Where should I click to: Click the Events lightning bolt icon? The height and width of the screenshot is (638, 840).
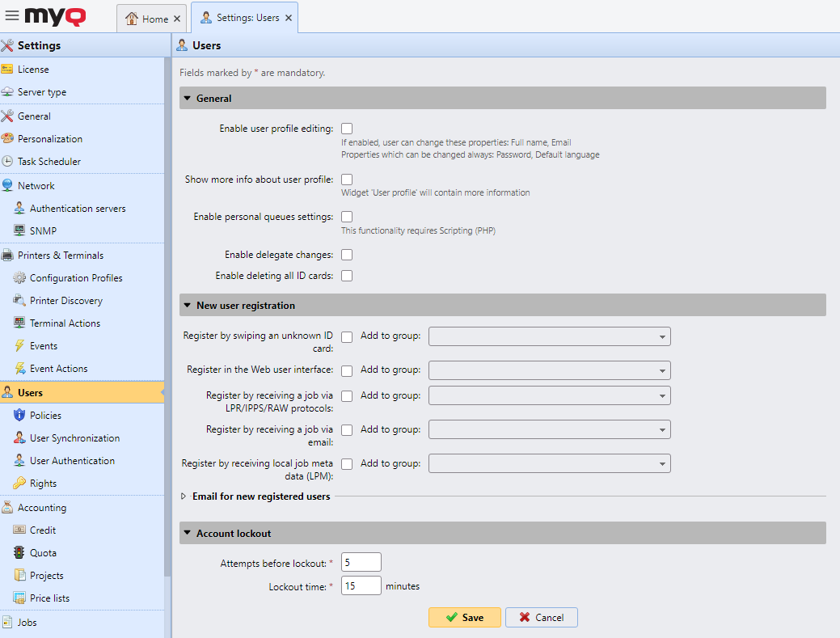pyautogui.click(x=19, y=346)
